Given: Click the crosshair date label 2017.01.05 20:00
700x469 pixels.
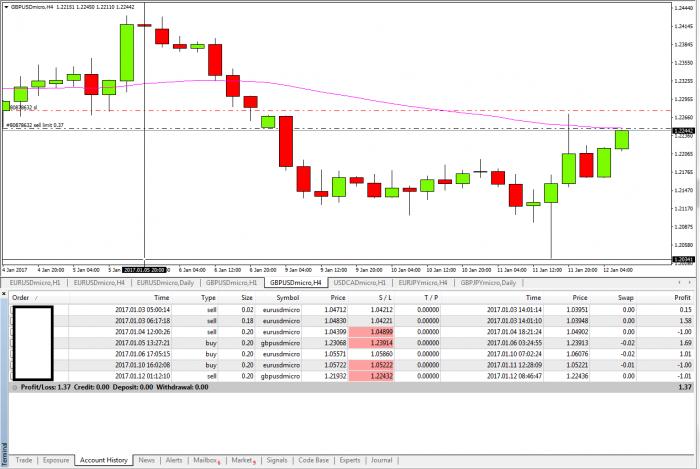Looking at the screenshot, I should [x=144, y=270].
